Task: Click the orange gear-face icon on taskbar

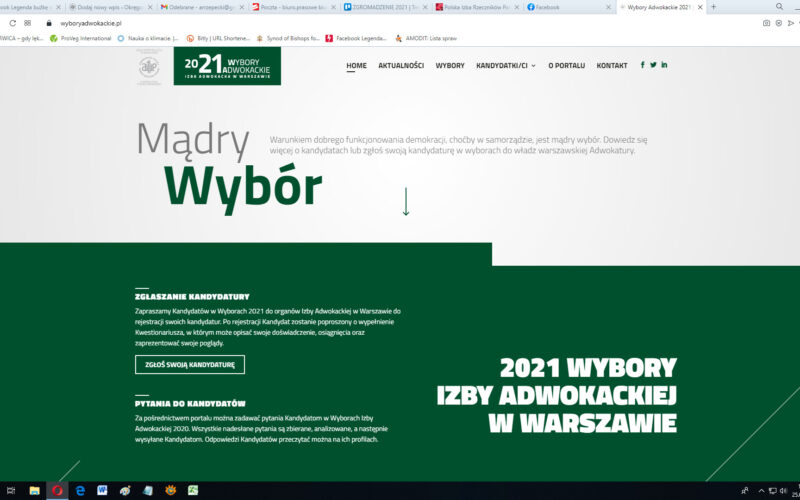Action: point(170,491)
